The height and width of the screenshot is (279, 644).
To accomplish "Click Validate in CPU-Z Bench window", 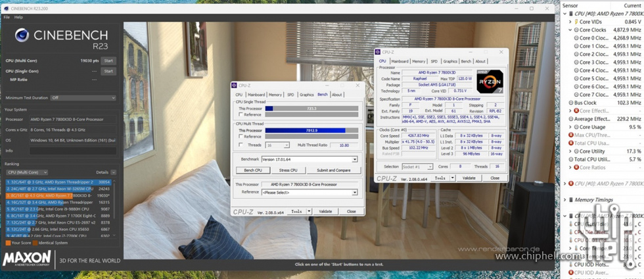I will 325,211.
